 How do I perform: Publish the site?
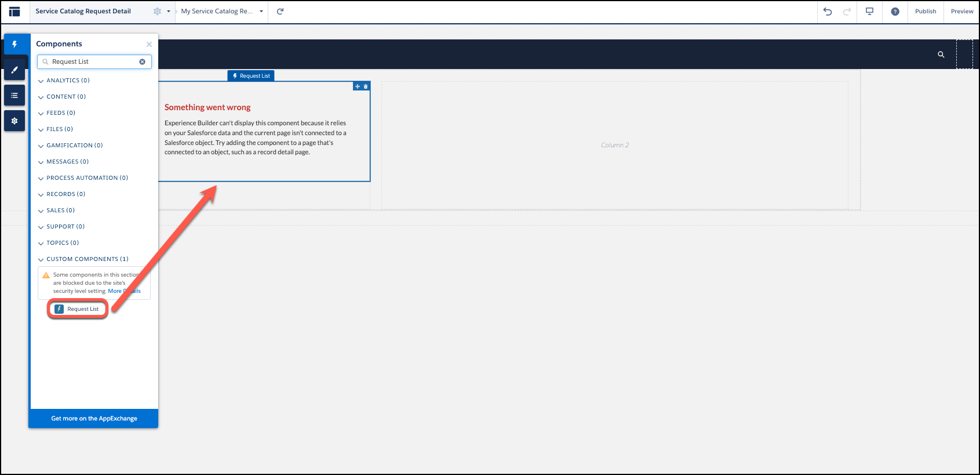(x=926, y=12)
